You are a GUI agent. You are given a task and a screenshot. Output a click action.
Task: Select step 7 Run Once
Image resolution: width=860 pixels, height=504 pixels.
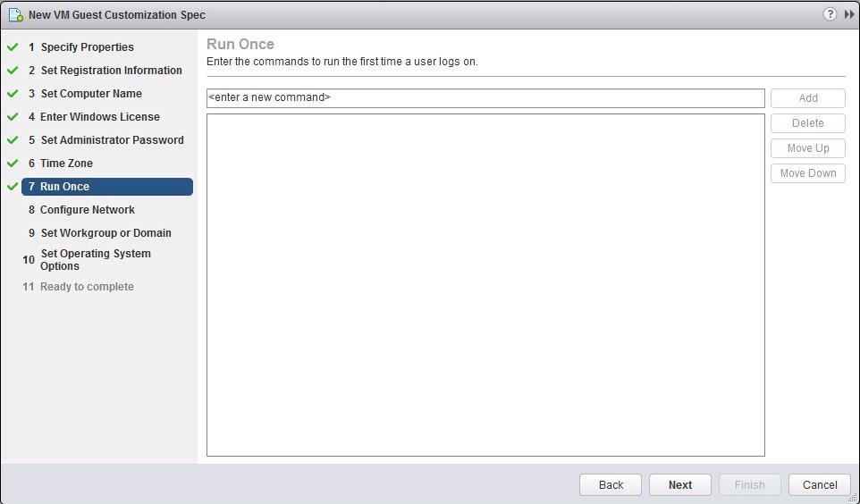107,187
